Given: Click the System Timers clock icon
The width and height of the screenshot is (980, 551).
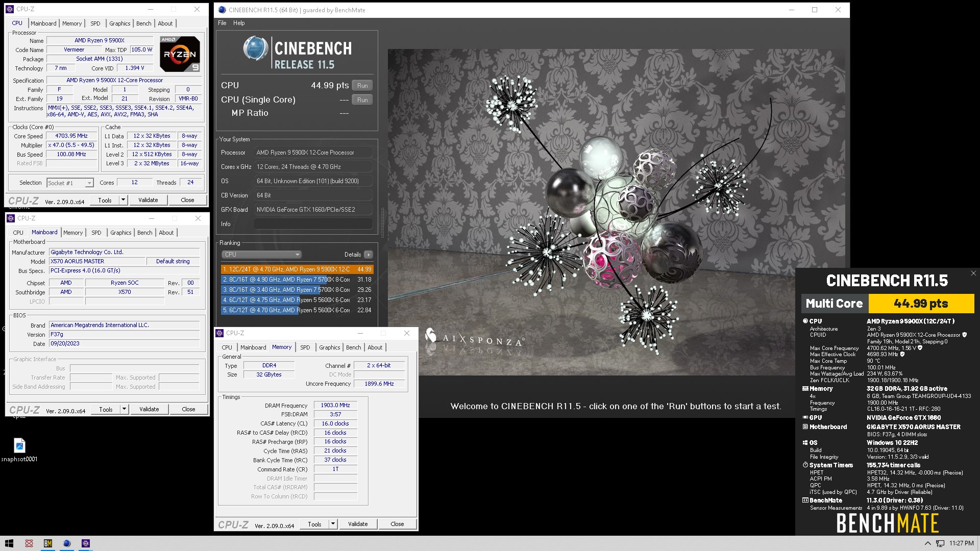Looking at the screenshot, I should pos(805,465).
